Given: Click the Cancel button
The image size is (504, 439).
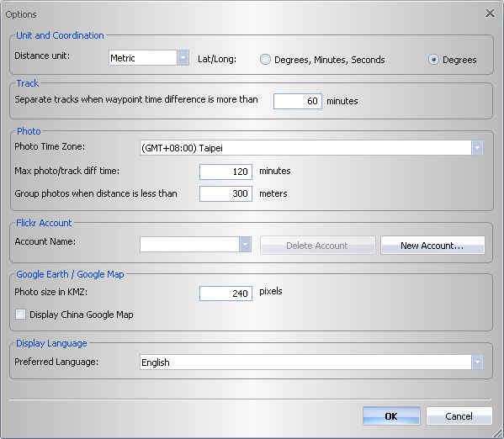Looking at the screenshot, I should click(459, 415).
